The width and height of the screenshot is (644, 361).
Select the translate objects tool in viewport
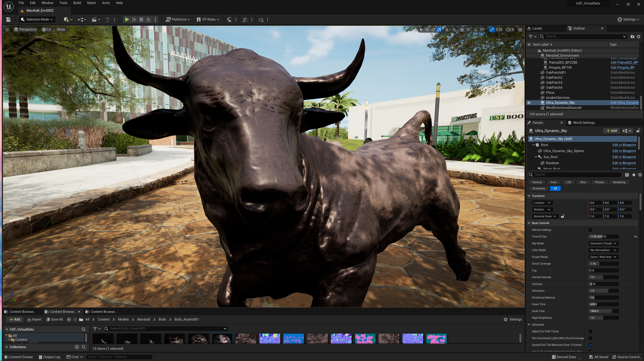point(427,29)
